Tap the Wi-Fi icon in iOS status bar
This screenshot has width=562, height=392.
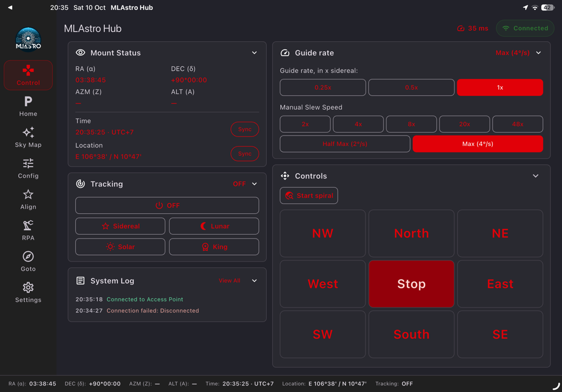[x=535, y=8]
